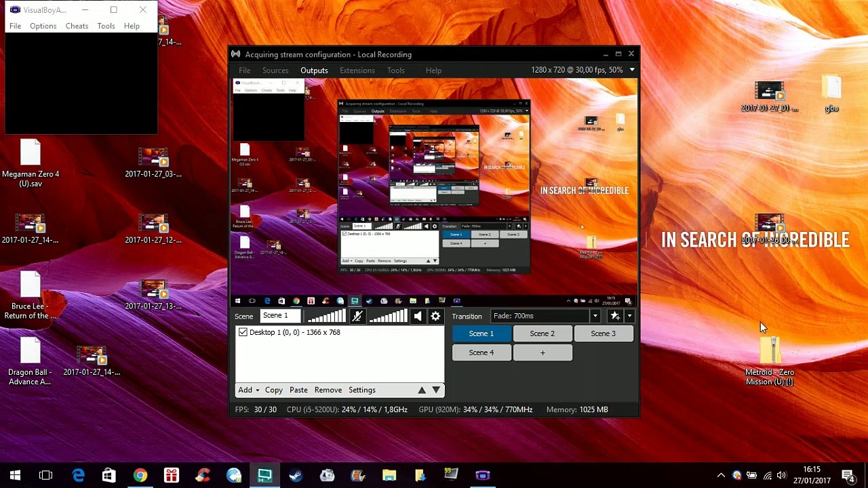Select the 2017-01-27_03 video file
The image size is (868, 488).
click(x=153, y=163)
